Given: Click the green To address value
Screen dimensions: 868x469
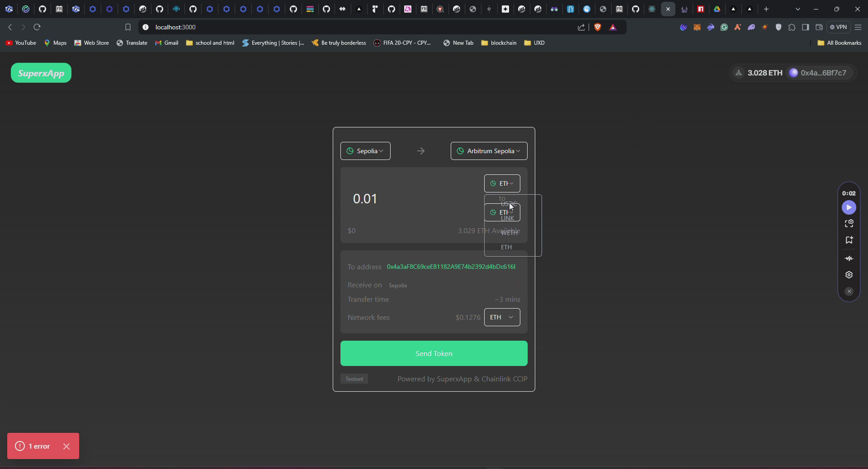Looking at the screenshot, I should point(451,267).
